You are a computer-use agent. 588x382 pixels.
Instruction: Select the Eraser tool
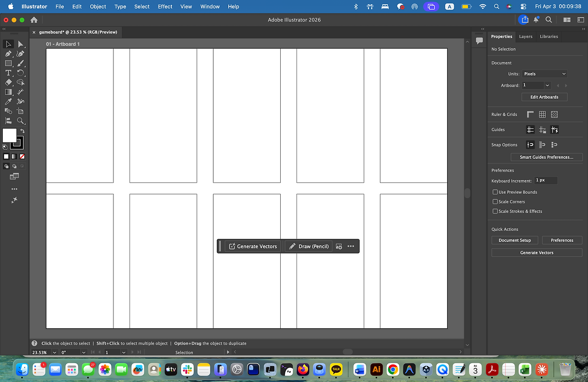[x=8, y=82]
